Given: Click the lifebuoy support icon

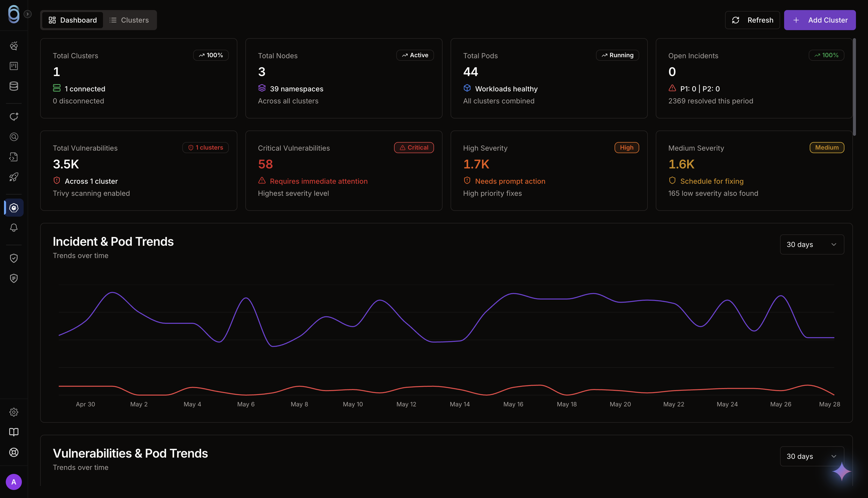Looking at the screenshot, I should pyautogui.click(x=14, y=452).
